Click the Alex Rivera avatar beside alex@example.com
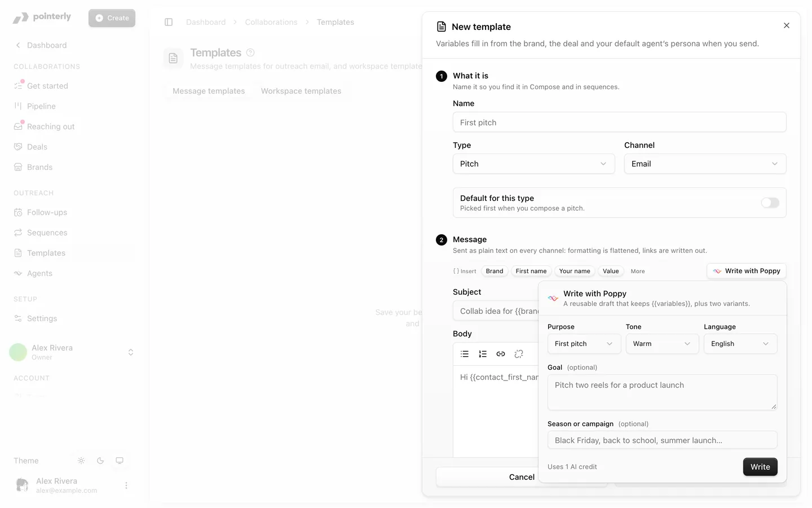This screenshot has width=812, height=508. 23,485
